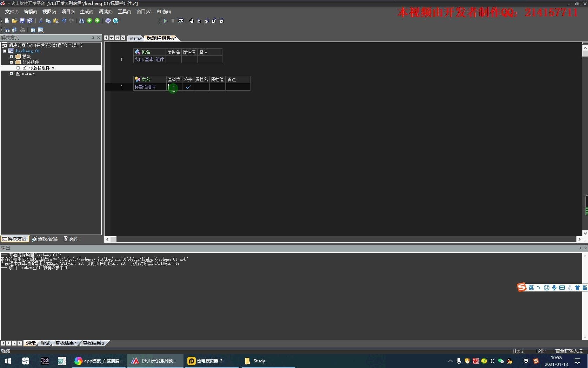The width and height of the screenshot is (588, 368).
Task: Click the editor horizontal scrollbar right arrow
Action: [x=579, y=239]
